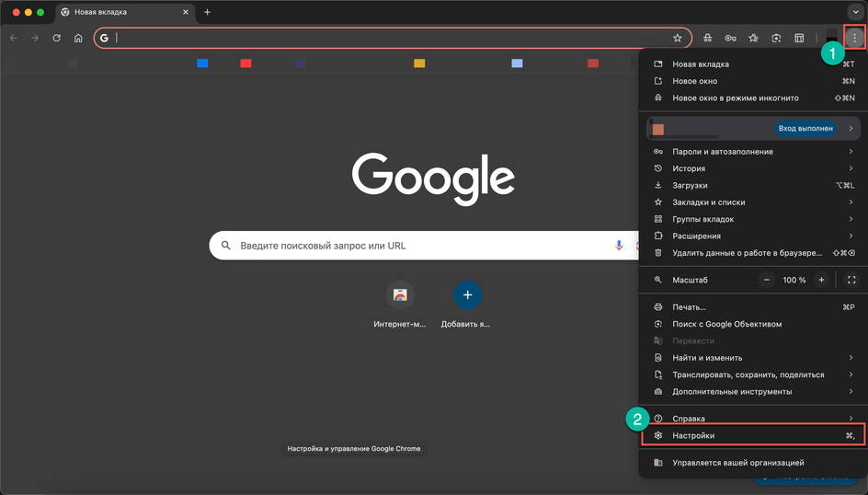Expand "Группы вкладок" submenu
Image resolution: width=868 pixels, height=495 pixels.
tap(753, 219)
